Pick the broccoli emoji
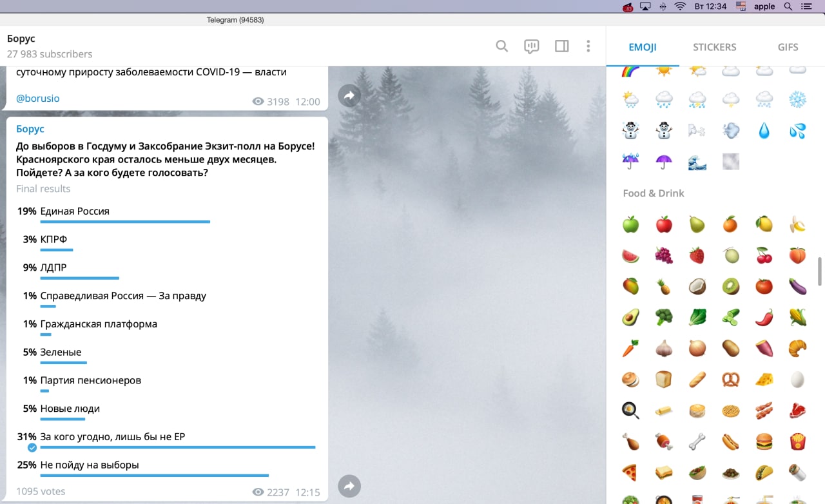The width and height of the screenshot is (825, 504). point(664,317)
